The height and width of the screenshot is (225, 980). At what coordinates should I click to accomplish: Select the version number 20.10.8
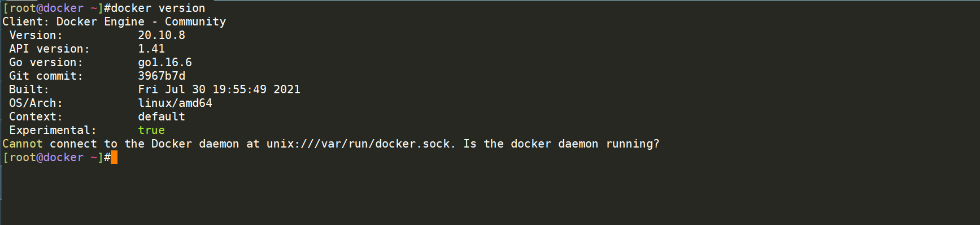click(162, 35)
